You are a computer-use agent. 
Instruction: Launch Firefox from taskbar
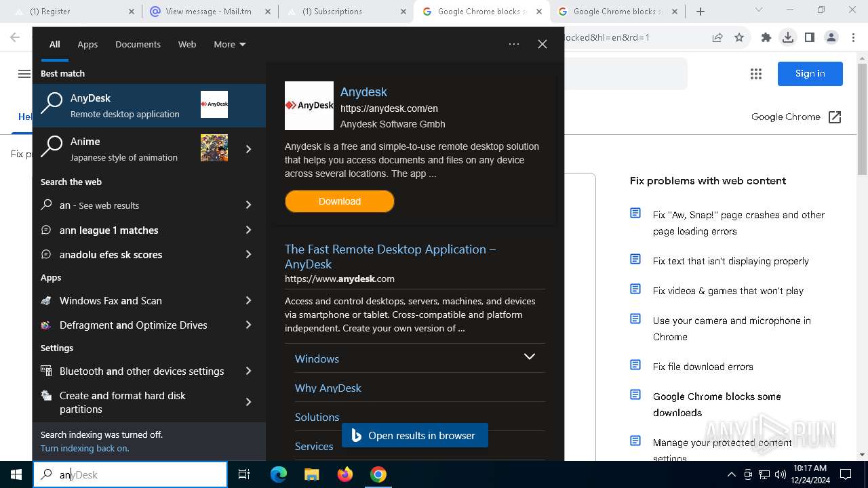pyautogui.click(x=345, y=474)
